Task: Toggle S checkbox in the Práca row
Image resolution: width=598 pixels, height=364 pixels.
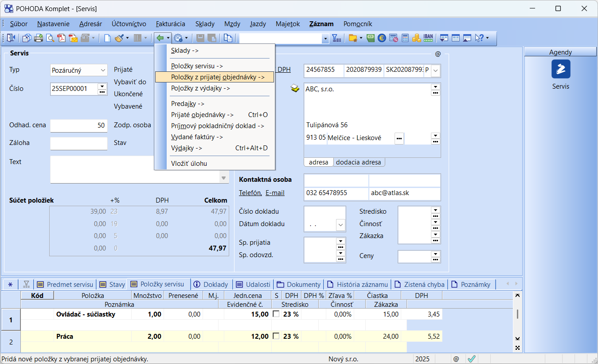Action: pyautogui.click(x=276, y=336)
